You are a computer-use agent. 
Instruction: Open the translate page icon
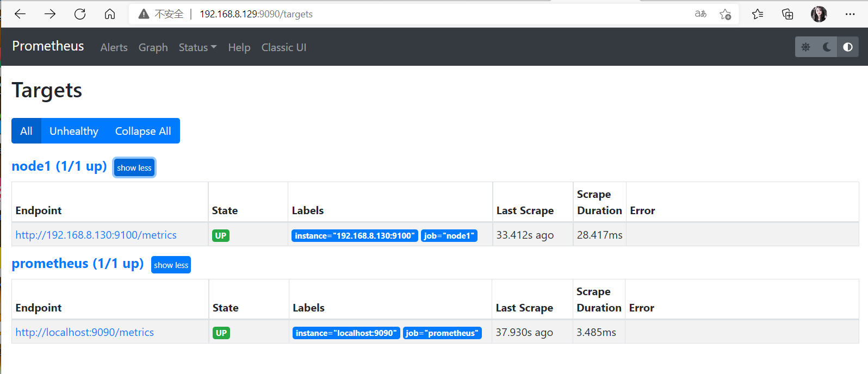click(700, 14)
